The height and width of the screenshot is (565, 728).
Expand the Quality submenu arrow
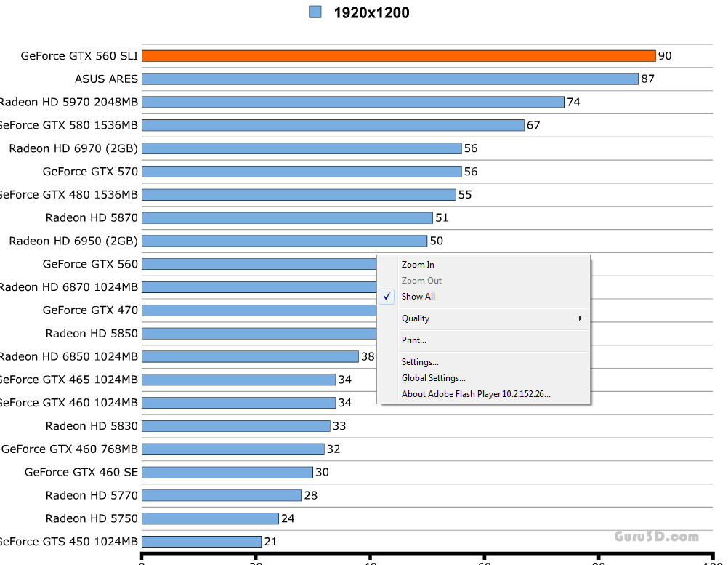580,318
